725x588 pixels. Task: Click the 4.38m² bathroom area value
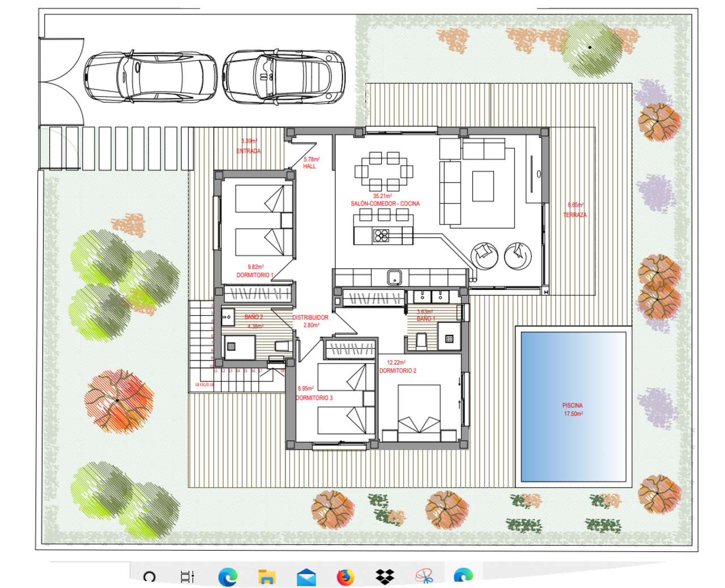pyautogui.click(x=255, y=326)
